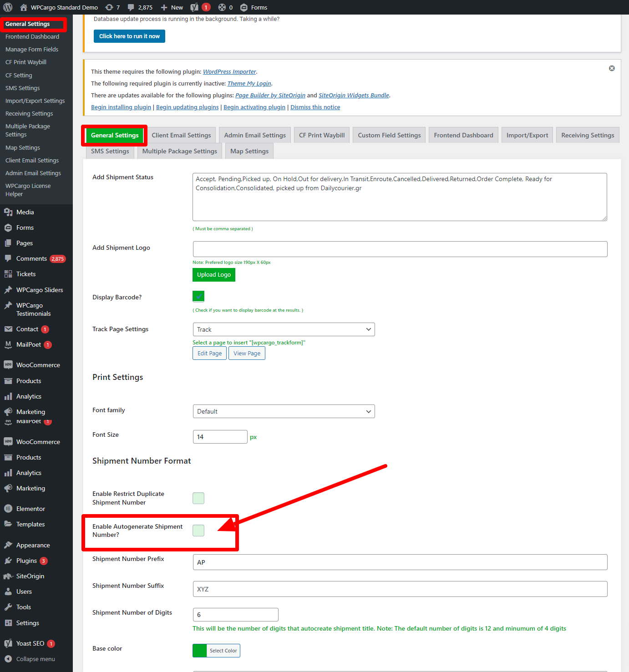Click the Yoast SEO sidebar icon
The width and height of the screenshot is (629, 672).
(8, 643)
